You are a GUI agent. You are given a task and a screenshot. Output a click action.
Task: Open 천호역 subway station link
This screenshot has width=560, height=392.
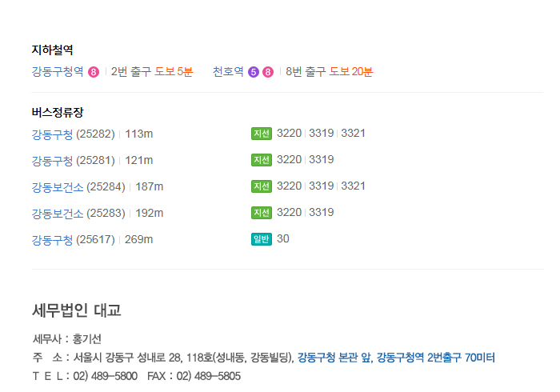[228, 72]
